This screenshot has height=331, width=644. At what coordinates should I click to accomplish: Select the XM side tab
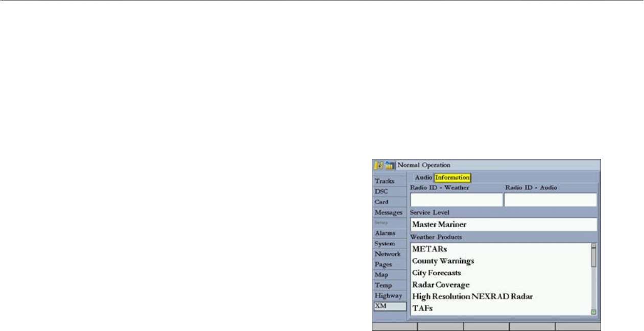[390, 306]
